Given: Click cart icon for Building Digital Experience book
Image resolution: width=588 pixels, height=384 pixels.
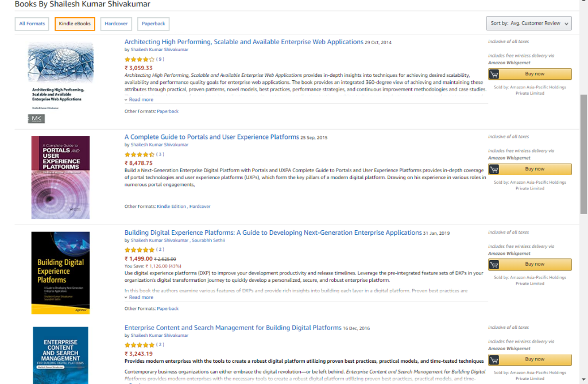Looking at the screenshot, I should tap(494, 265).
